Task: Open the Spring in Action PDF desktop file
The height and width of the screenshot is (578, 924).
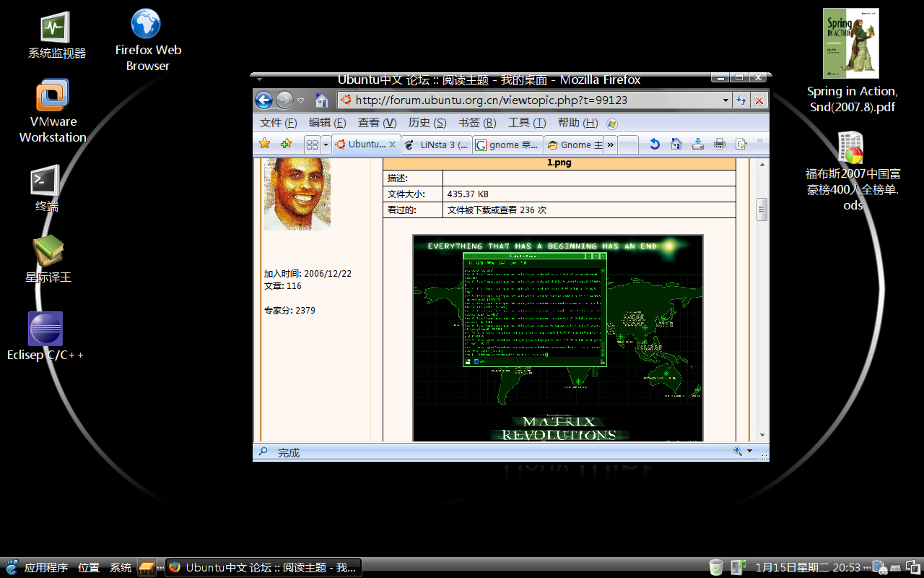Action: (852, 61)
